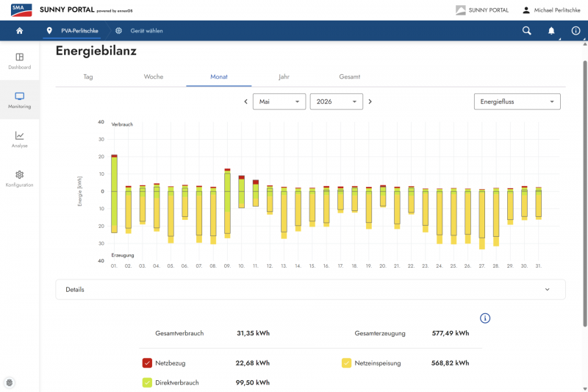Click the cookie settings icon at bottom left
Image resolution: width=588 pixels, height=392 pixels.
10,382
